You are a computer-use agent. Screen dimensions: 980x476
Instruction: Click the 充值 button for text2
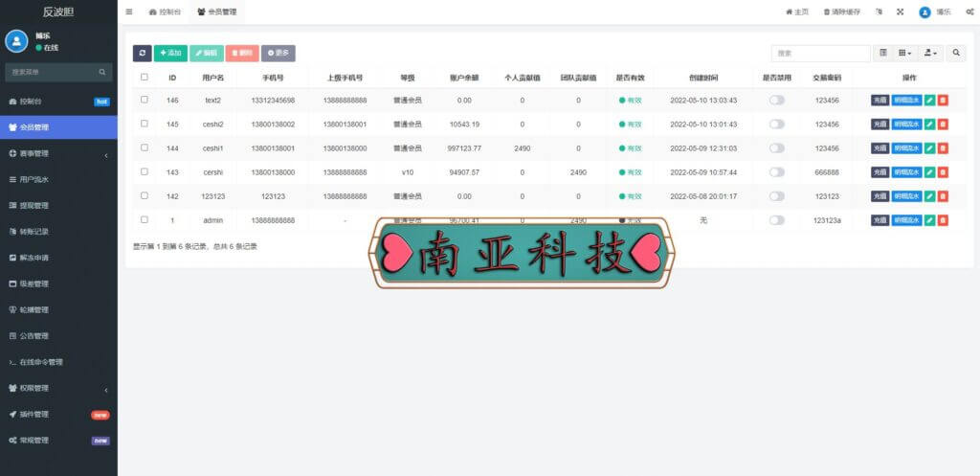point(880,100)
